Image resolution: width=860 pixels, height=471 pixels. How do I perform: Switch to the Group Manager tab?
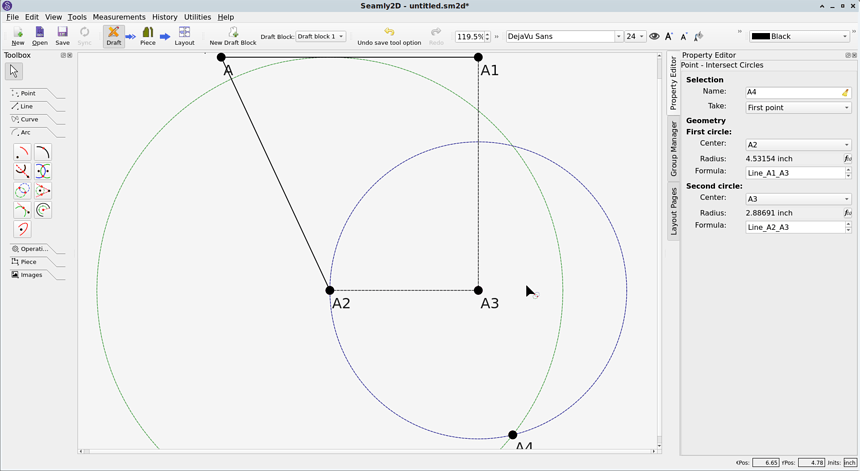tap(673, 149)
